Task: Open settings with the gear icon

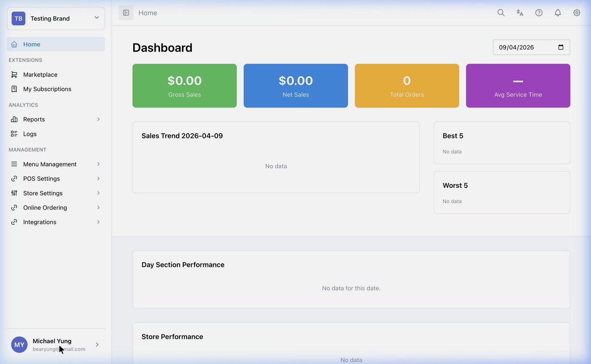Action: (x=576, y=12)
